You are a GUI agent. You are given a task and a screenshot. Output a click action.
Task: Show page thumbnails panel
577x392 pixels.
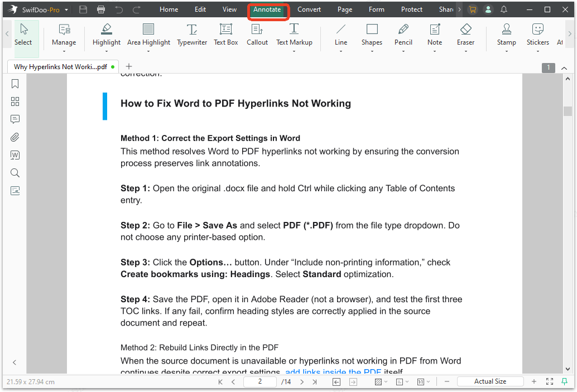15,101
